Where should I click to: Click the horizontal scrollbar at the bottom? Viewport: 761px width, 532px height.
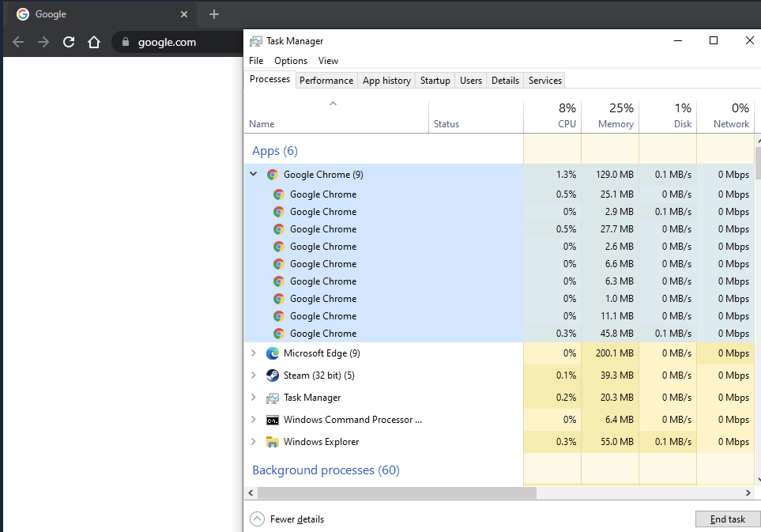(x=395, y=492)
